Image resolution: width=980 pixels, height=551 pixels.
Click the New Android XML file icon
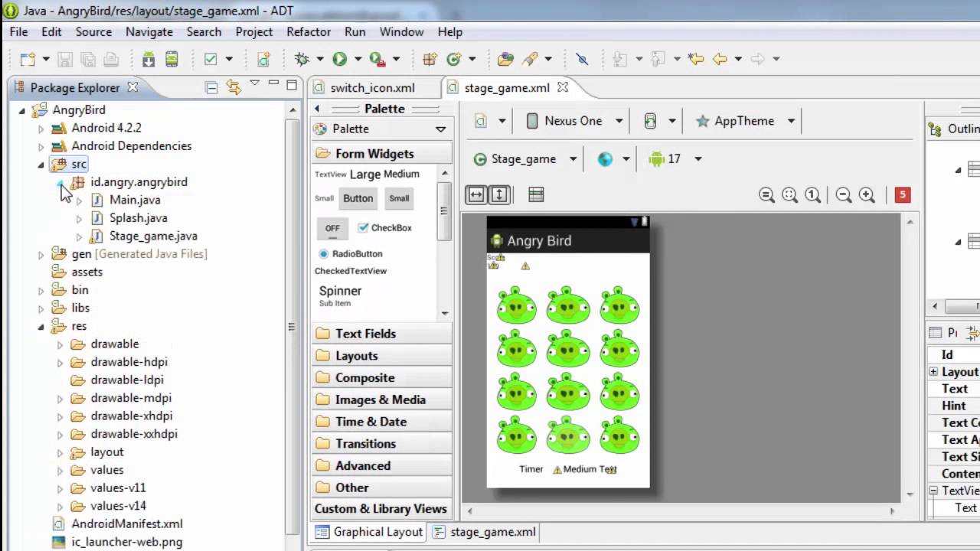(x=263, y=59)
